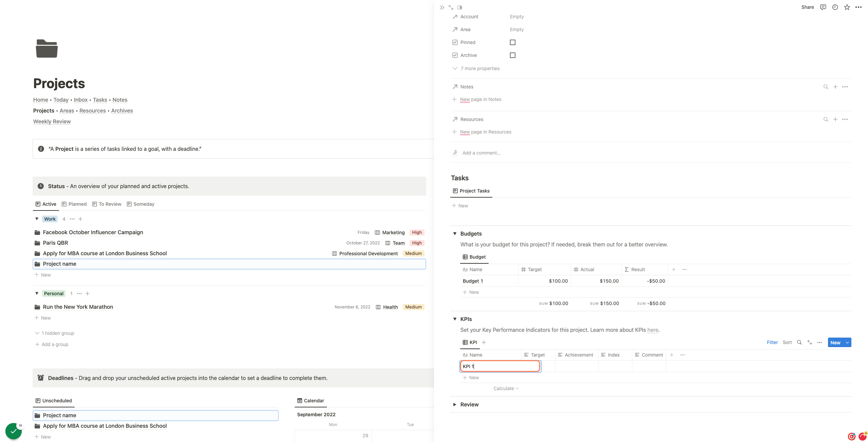
Task: Add a new note with the plus in Notes
Action: (x=835, y=87)
